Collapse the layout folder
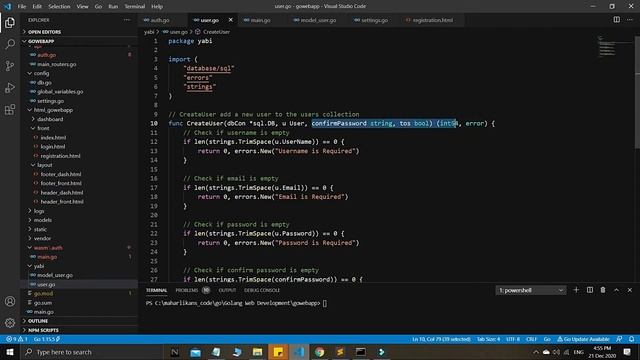Screen dimensions: 640x360 coord(44,165)
